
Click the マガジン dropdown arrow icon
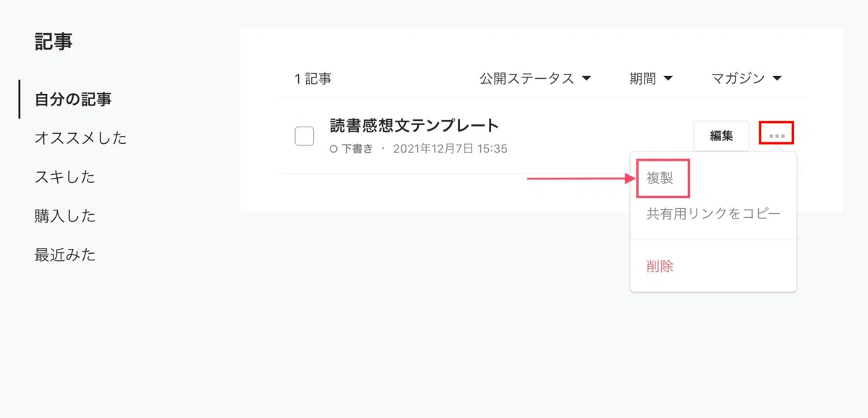point(778,78)
